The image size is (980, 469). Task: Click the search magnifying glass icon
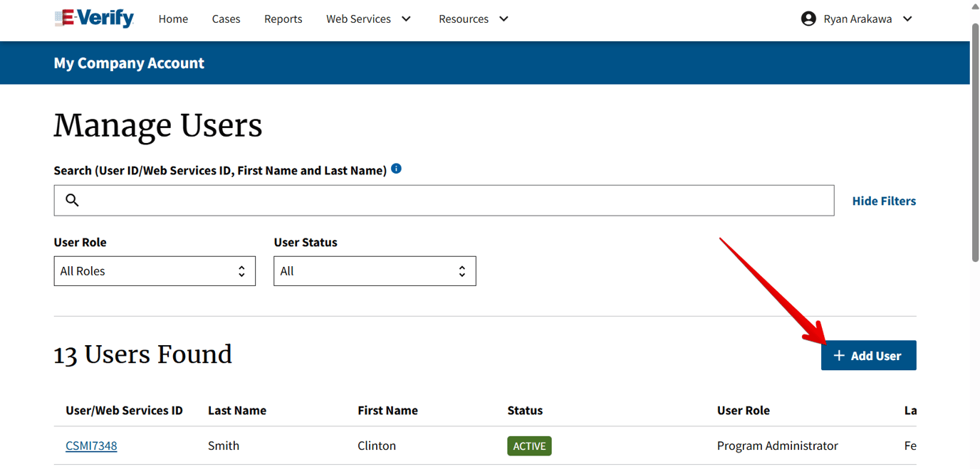pyautogui.click(x=72, y=200)
